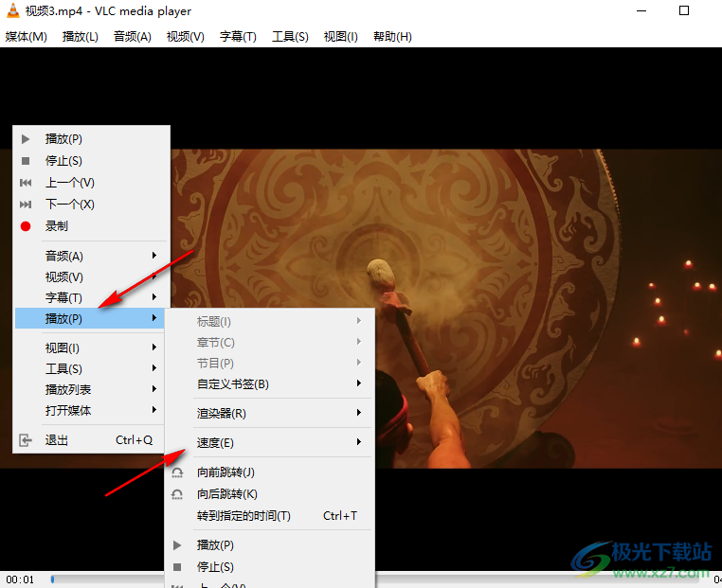Click the seek bar position handle
The width and height of the screenshot is (722, 588).
[52, 579]
